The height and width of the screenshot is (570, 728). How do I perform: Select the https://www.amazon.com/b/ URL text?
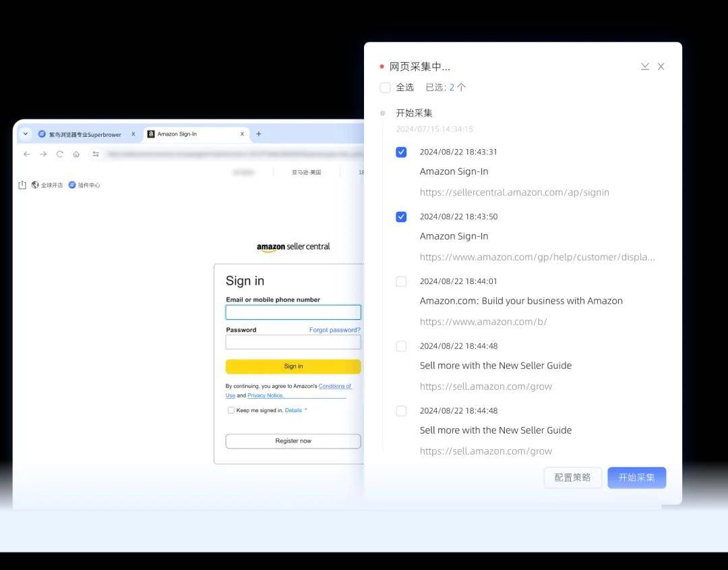483,322
